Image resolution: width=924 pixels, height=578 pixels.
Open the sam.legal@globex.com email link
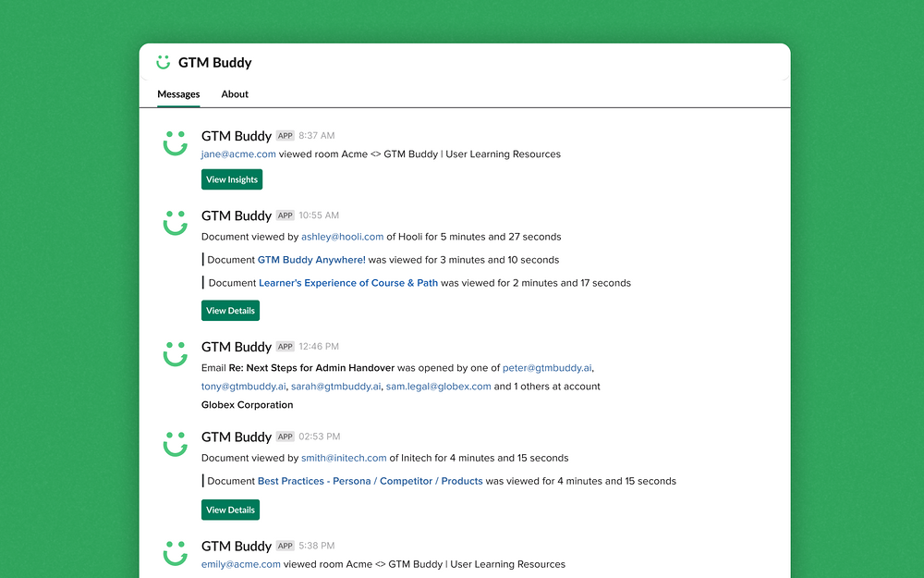pyautogui.click(x=438, y=387)
